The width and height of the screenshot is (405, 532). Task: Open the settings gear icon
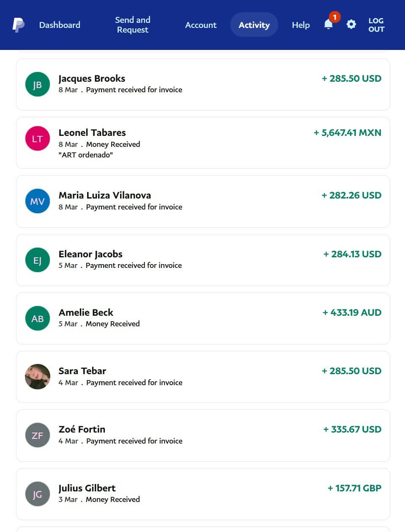351,25
